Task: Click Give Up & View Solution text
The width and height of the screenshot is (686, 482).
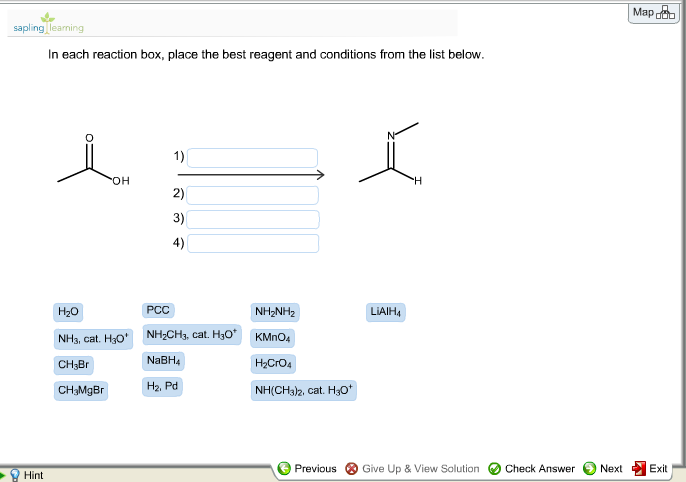Action: click(x=420, y=469)
